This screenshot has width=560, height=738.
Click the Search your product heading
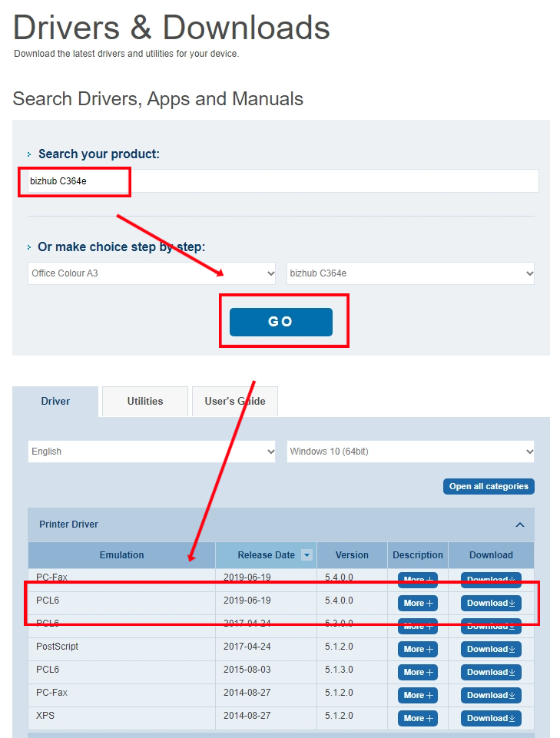[99, 154]
